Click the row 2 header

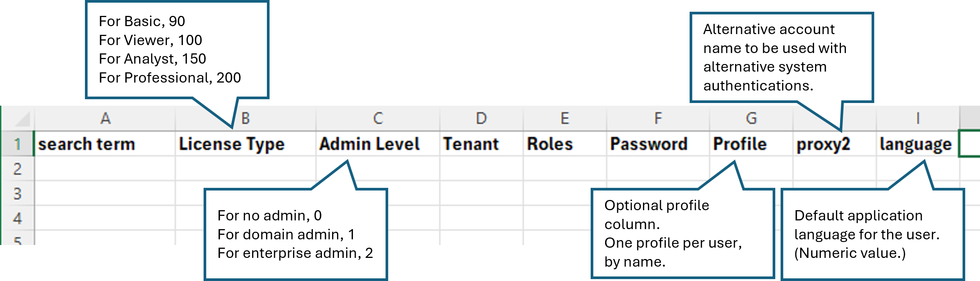[x=17, y=169]
